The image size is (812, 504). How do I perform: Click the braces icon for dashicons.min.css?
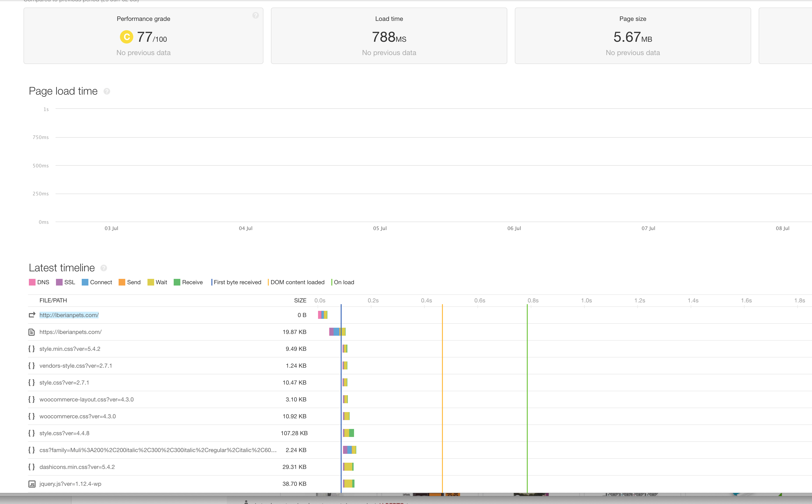point(32,467)
